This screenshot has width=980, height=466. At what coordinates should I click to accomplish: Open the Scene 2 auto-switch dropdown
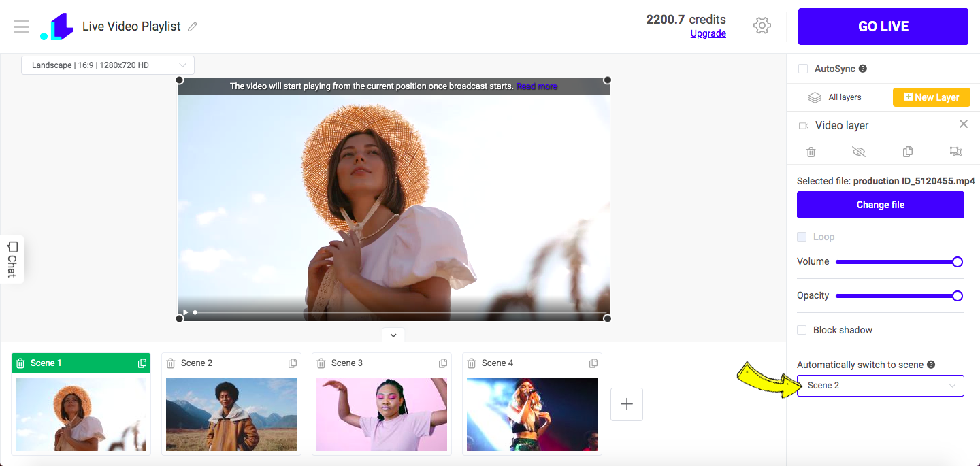coord(881,386)
